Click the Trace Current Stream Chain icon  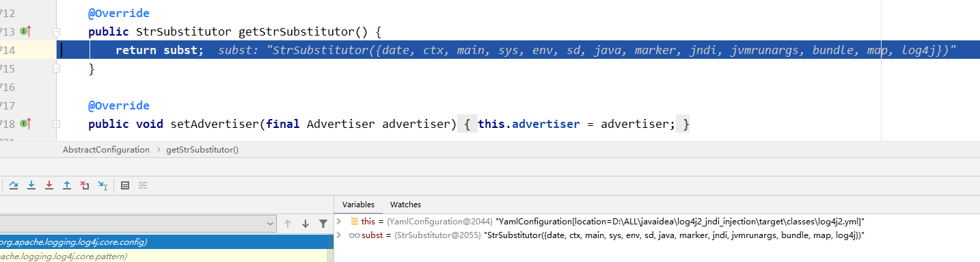tap(143, 185)
